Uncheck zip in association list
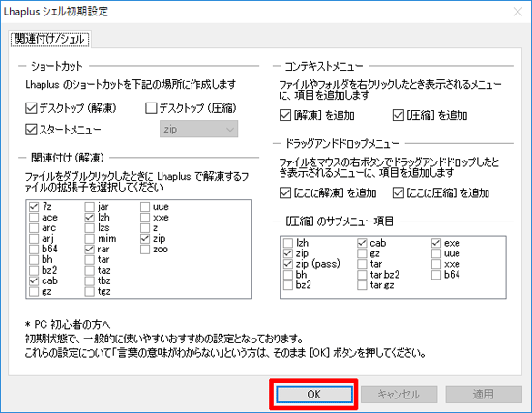The height and width of the screenshot is (413, 532). [145, 239]
